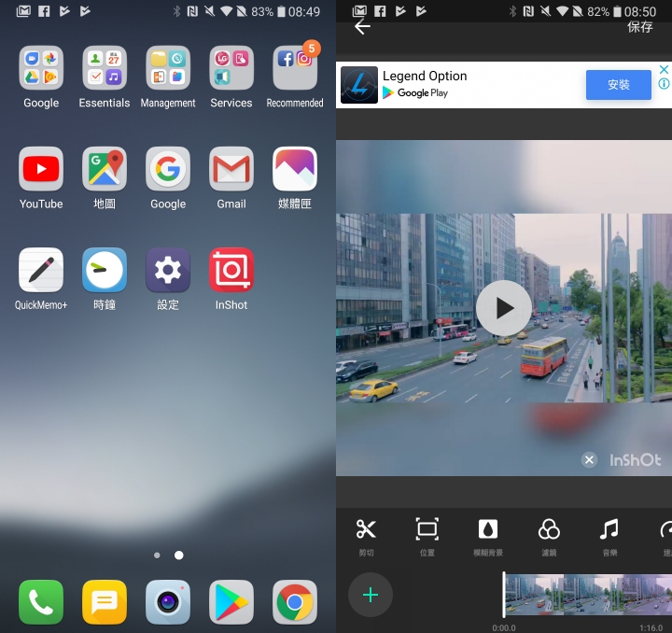Tap 保存 to save the video
672x633 pixels.
pyautogui.click(x=640, y=27)
